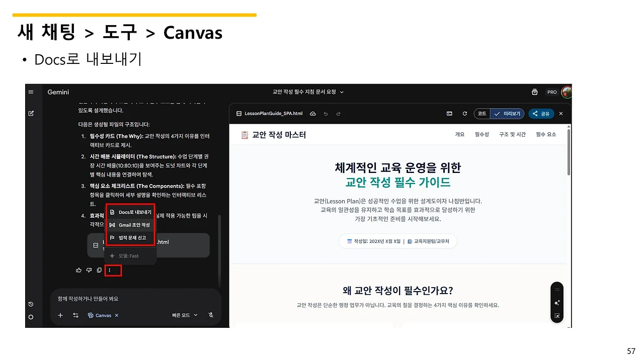Copy the response with the copy icon

pyautogui.click(x=99, y=270)
